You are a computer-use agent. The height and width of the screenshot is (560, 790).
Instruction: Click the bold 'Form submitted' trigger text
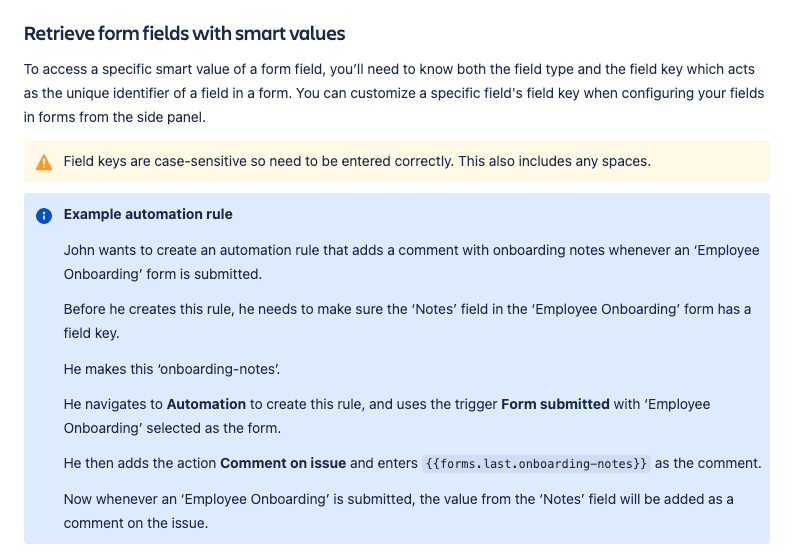tap(555, 404)
